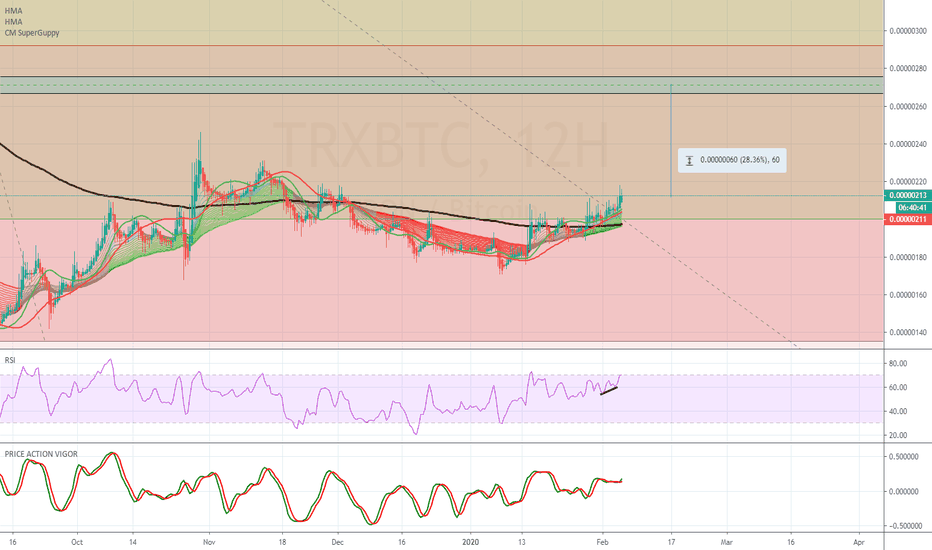Click the measurement ruler icon in the tooltip
The image size is (932, 550).
(x=689, y=161)
